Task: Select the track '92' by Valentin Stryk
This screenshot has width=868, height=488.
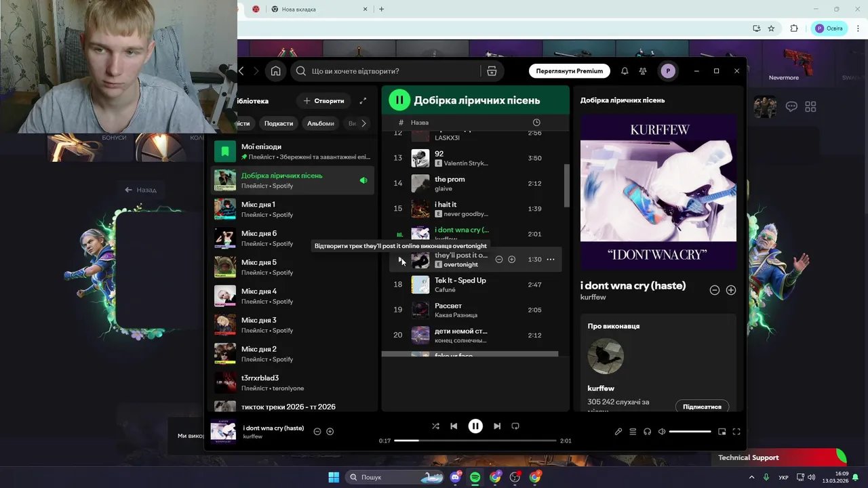Action: tap(475, 158)
